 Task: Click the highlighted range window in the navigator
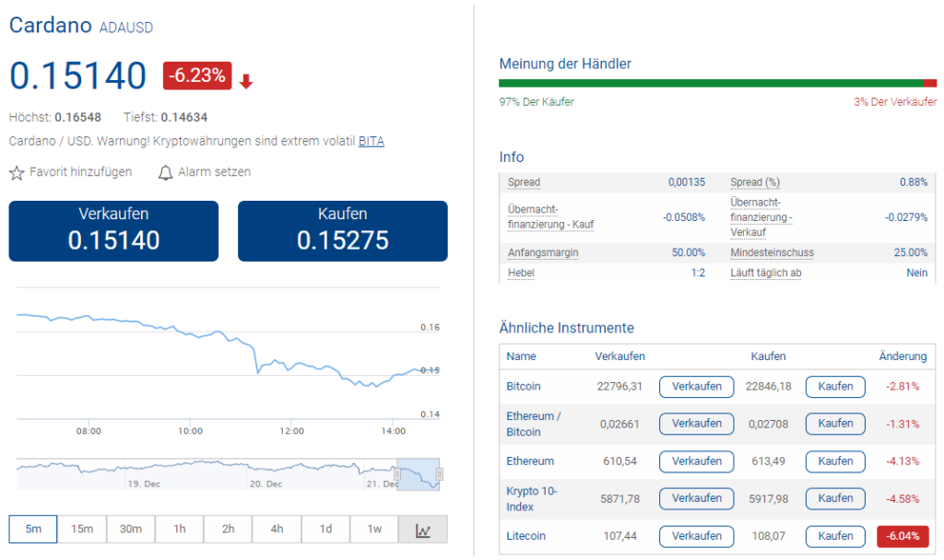(x=418, y=474)
